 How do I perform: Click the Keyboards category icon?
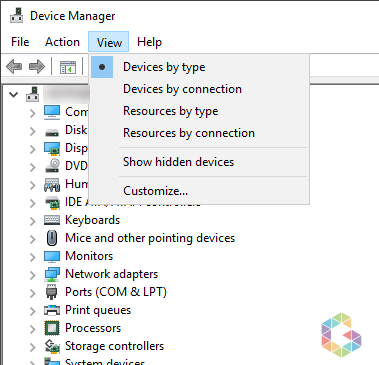pos(52,220)
